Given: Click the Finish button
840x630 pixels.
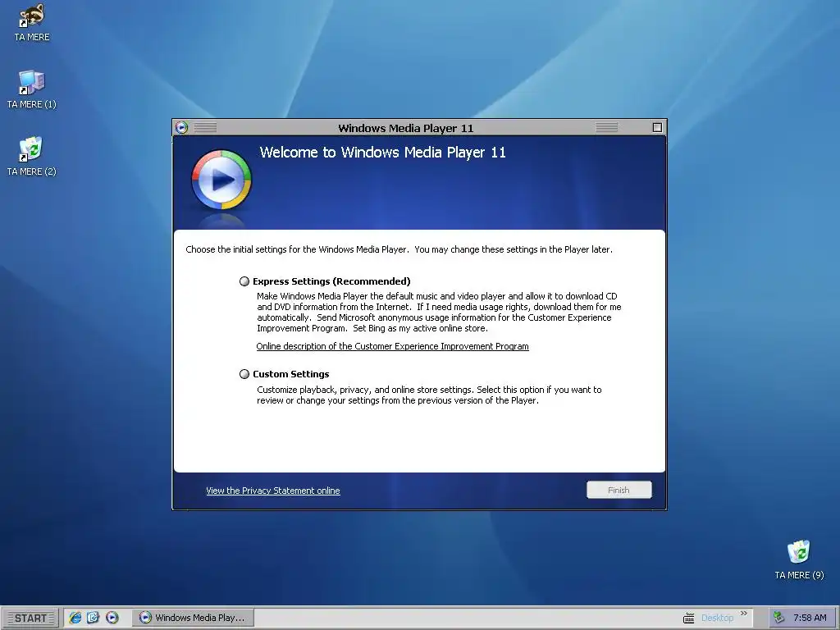Looking at the screenshot, I should coord(619,490).
